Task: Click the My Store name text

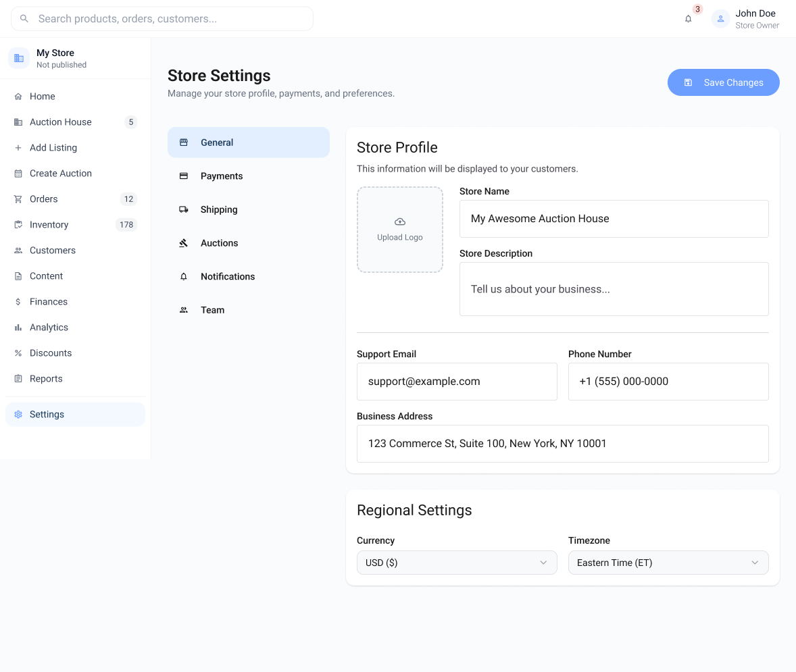Action: [x=55, y=53]
